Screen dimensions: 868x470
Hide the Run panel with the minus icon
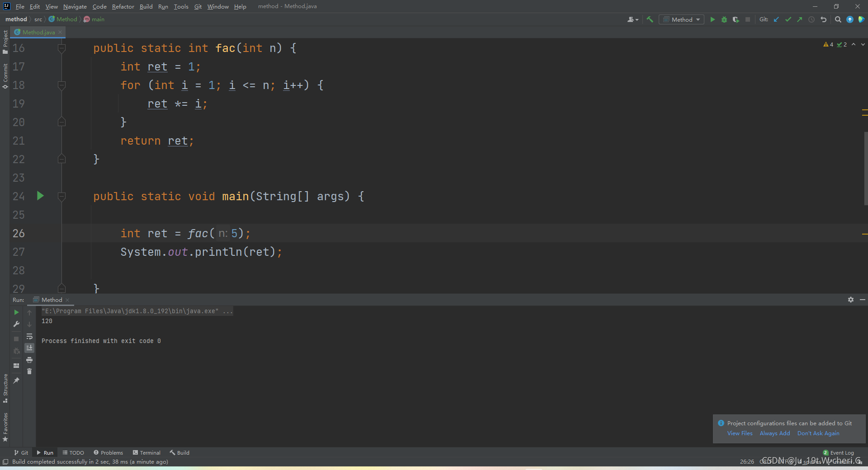(x=862, y=300)
